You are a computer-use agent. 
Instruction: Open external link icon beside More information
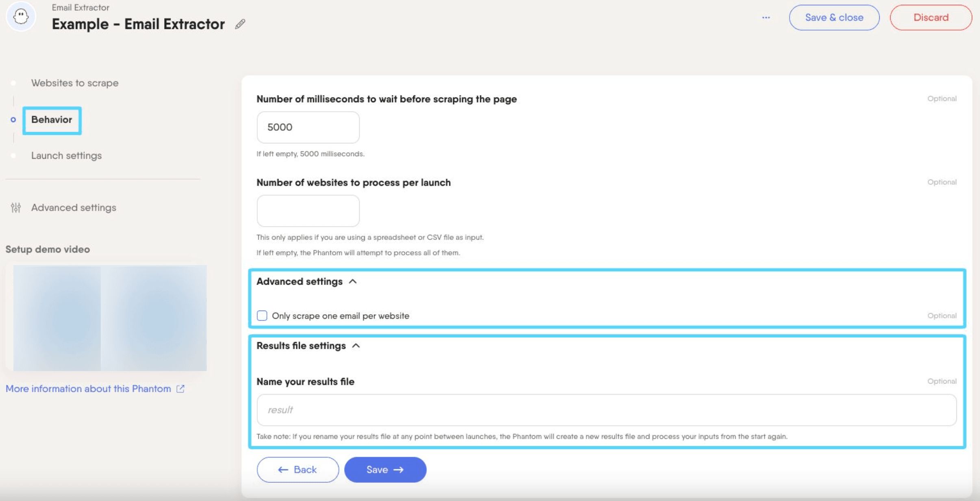[x=180, y=389]
